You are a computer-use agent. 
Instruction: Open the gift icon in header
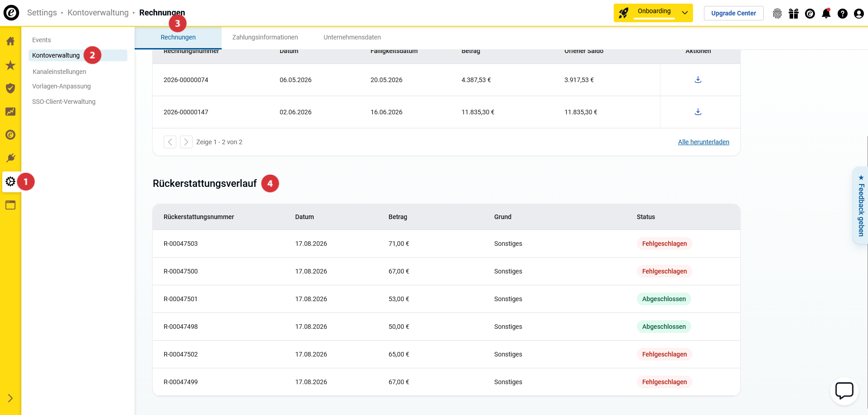(794, 14)
